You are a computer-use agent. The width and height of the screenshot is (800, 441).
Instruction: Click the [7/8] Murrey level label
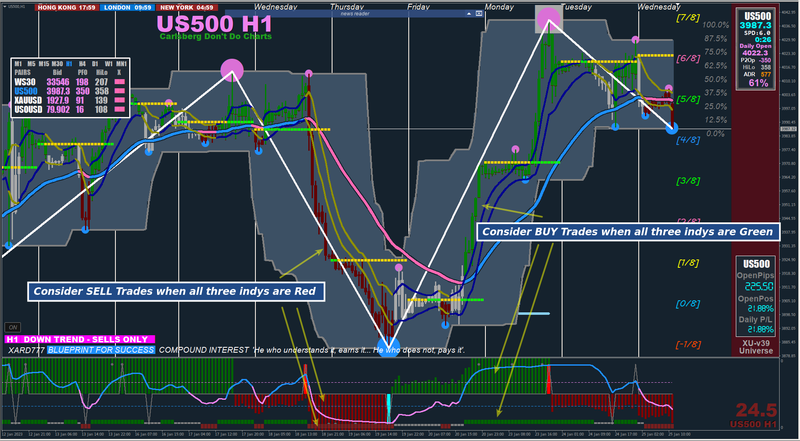[x=688, y=18]
